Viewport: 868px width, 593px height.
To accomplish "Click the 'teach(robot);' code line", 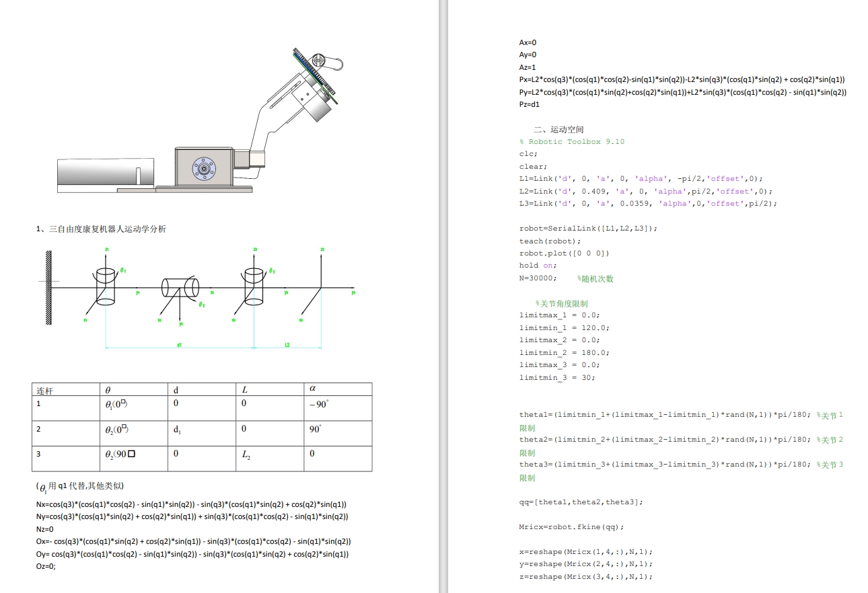I will point(550,241).
